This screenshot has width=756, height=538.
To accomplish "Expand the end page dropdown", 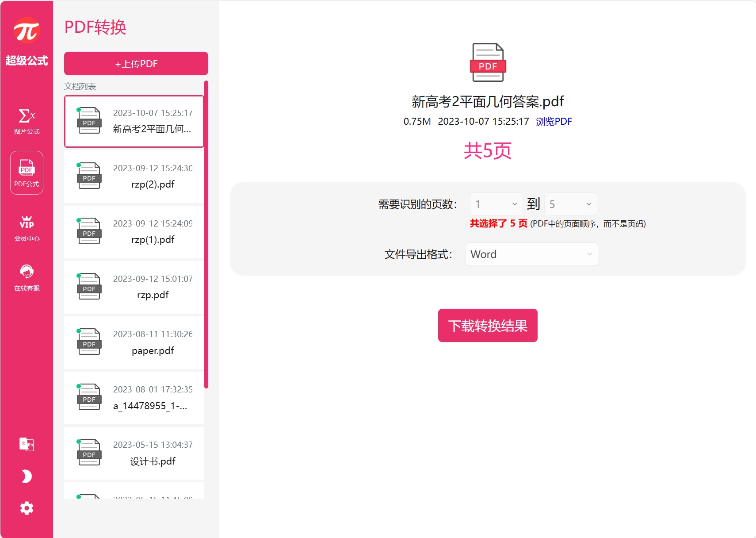I will coord(570,204).
